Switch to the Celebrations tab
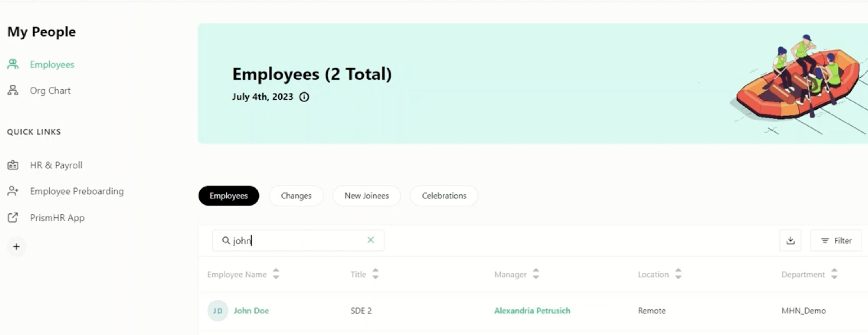The height and width of the screenshot is (335, 868). (x=444, y=196)
